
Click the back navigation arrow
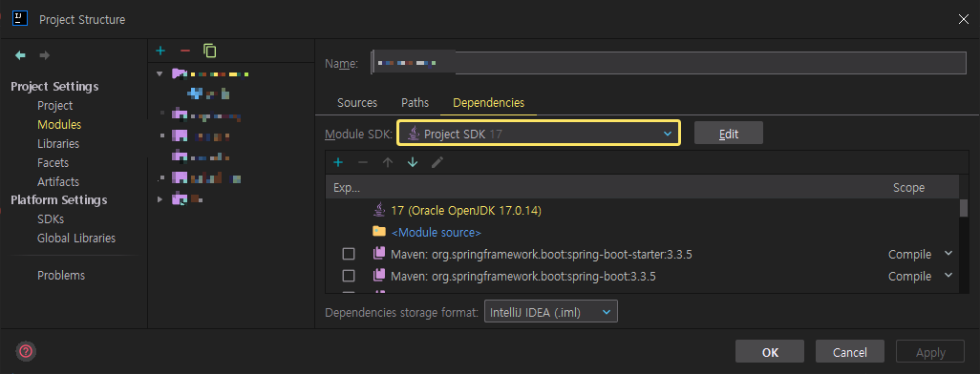tap(21, 55)
